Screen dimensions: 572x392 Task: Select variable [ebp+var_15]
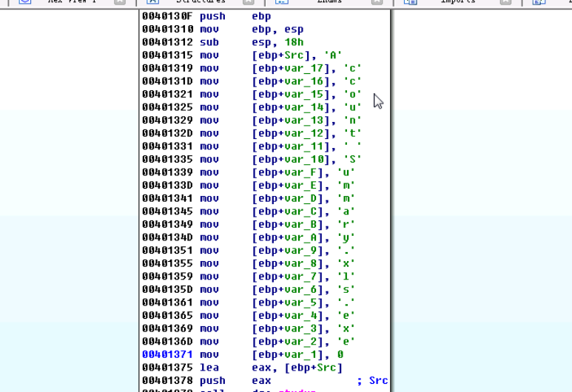pos(291,95)
